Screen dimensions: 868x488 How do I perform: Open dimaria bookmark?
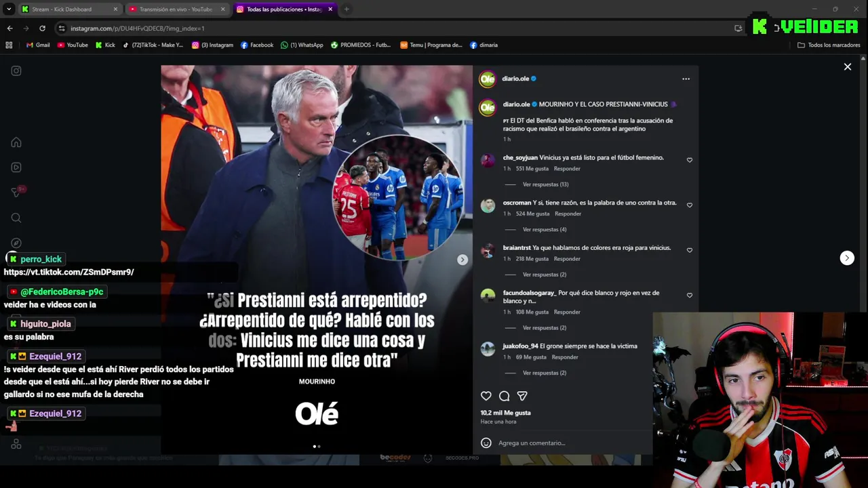click(484, 45)
